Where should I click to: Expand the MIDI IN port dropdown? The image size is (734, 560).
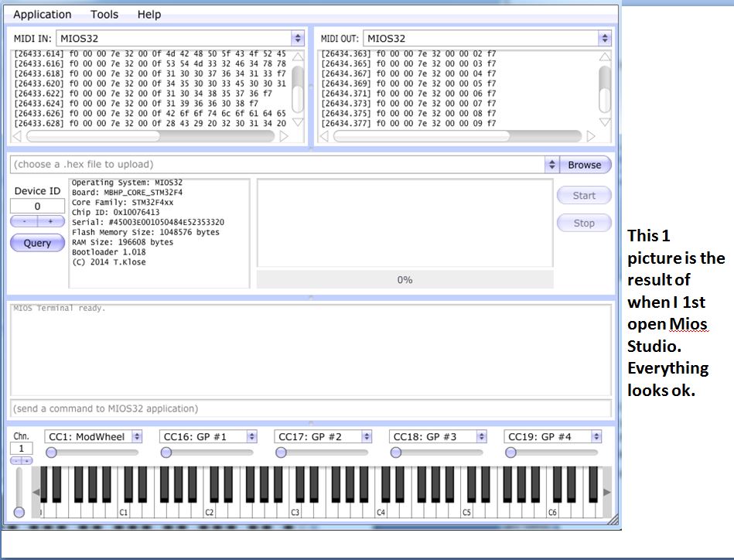[x=298, y=38]
